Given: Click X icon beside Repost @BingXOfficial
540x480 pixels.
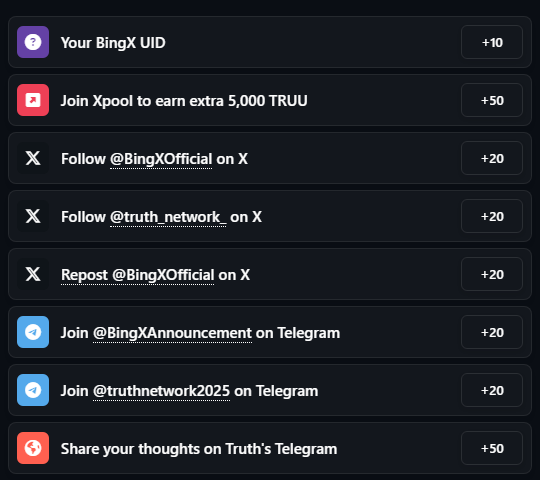Looking at the screenshot, I should pyautogui.click(x=33, y=274).
